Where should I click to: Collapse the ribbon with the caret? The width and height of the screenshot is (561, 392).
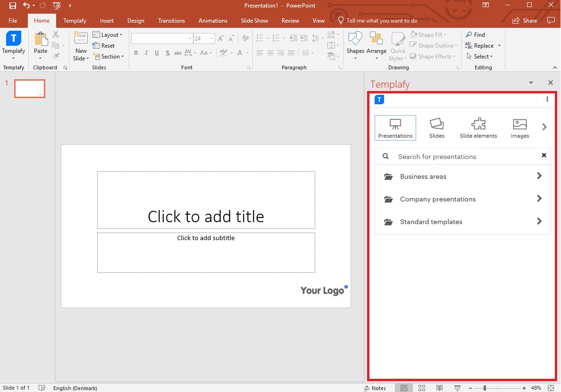point(555,67)
